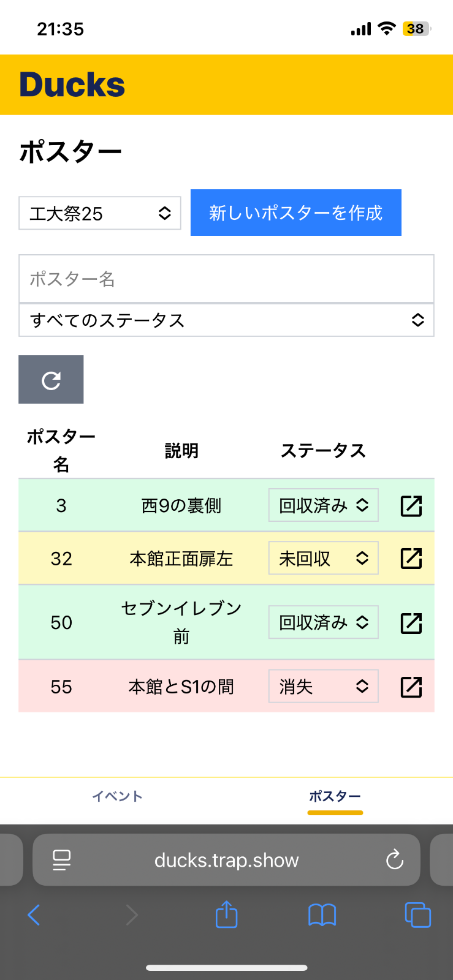This screenshot has height=980, width=453.
Task: Open the すべてのステータス filter dropdown
Action: coord(226,319)
